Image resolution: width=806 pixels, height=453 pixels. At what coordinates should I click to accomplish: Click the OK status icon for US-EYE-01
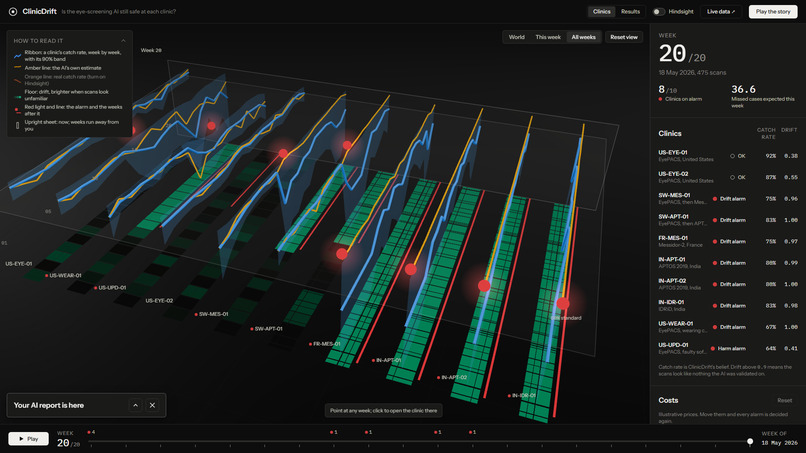coord(732,156)
